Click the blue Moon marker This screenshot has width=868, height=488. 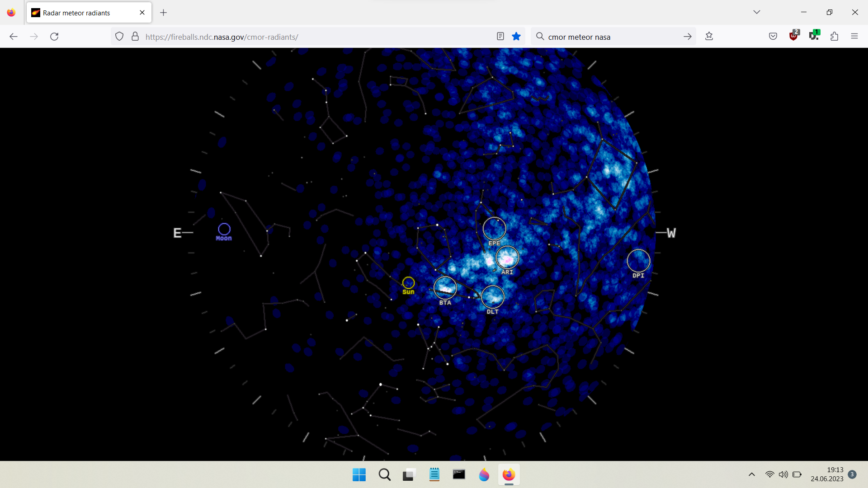tap(224, 229)
